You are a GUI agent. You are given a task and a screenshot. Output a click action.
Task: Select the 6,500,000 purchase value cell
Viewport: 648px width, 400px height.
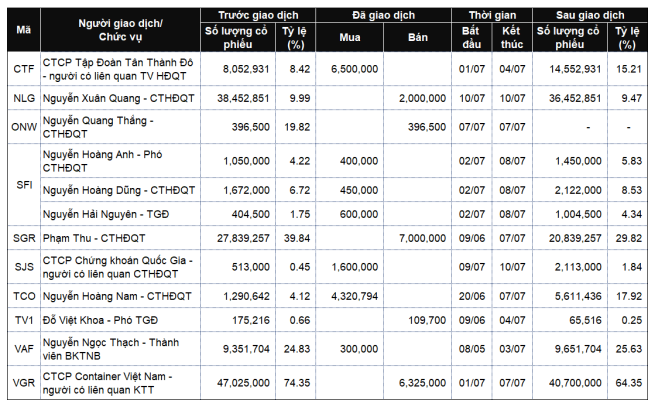click(350, 69)
